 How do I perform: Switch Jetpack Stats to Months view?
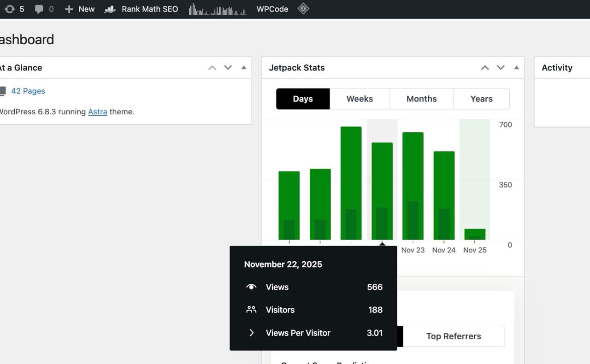421,99
